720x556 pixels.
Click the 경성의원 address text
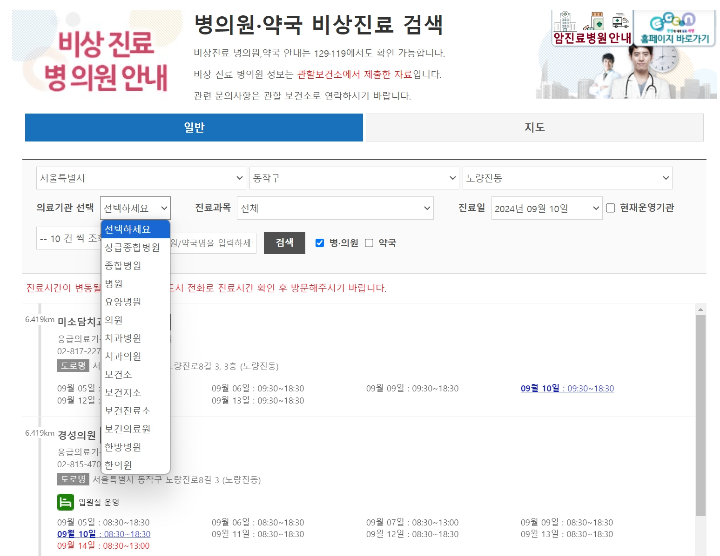point(177,480)
